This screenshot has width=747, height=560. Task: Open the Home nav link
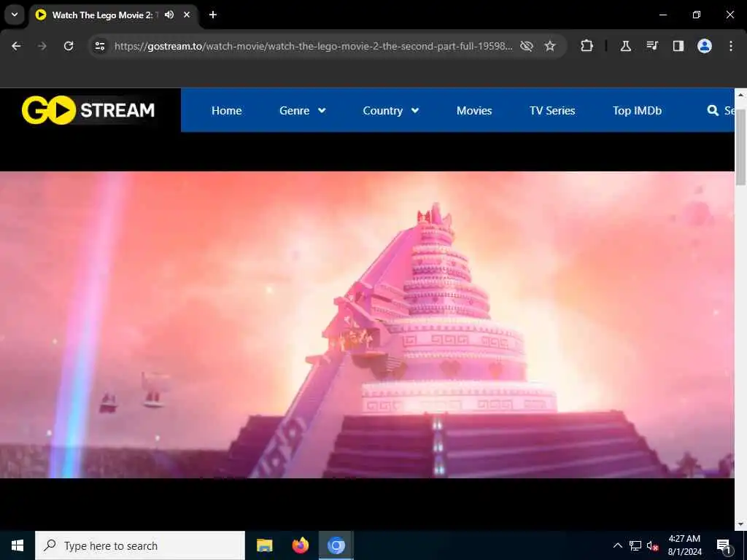226,111
